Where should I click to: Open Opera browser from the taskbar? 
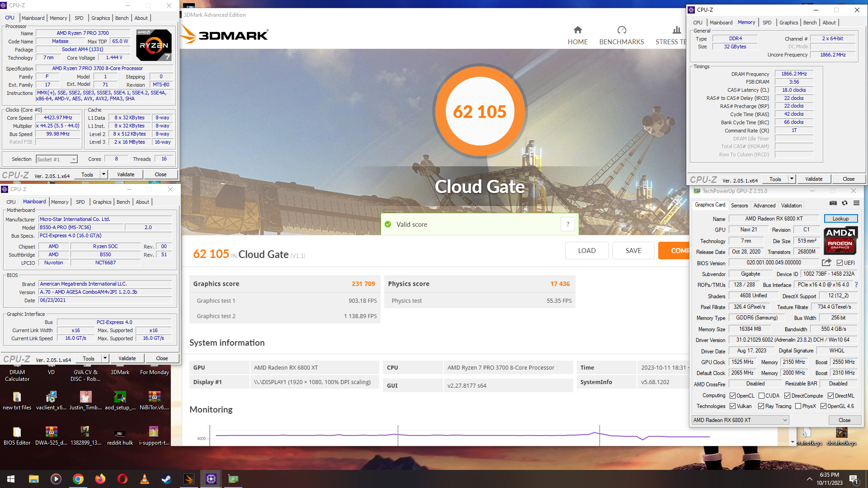(122, 479)
